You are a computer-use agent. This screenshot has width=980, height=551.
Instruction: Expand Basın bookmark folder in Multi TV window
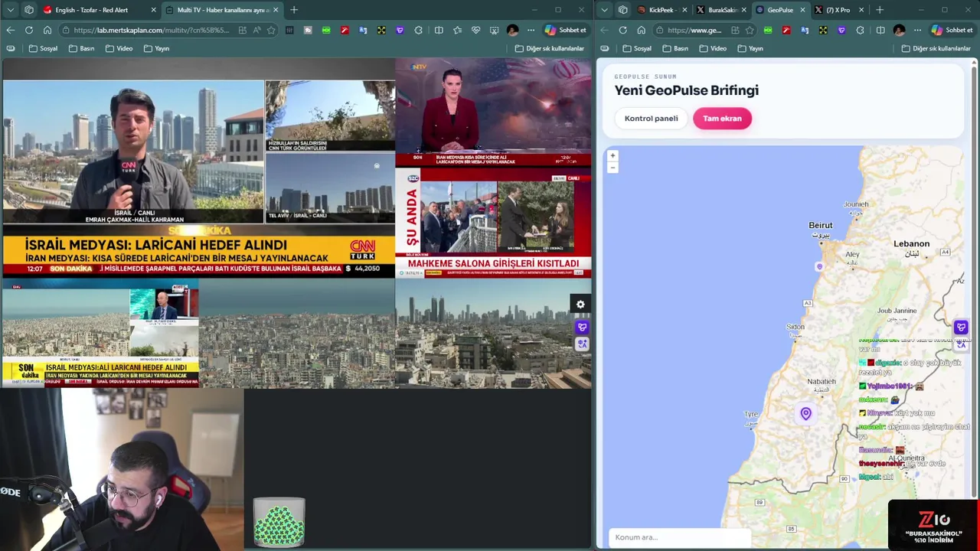81,48
